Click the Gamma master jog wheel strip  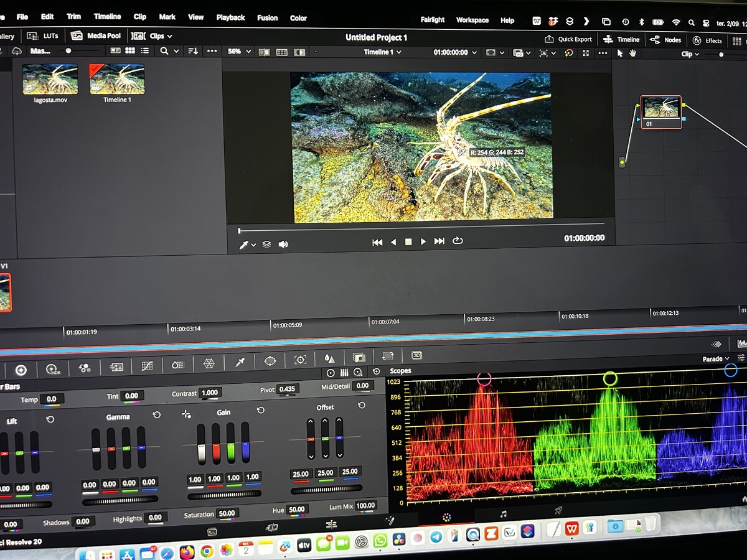click(x=120, y=500)
